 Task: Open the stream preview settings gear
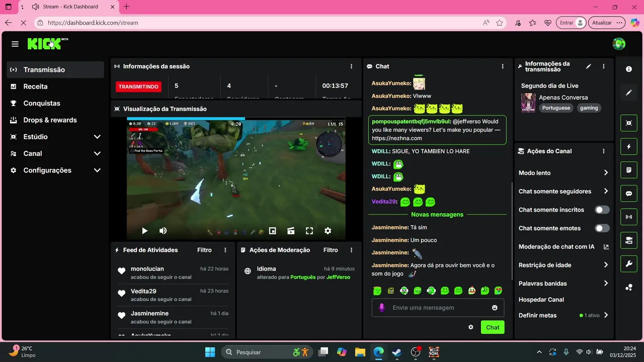[x=328, y=231]
